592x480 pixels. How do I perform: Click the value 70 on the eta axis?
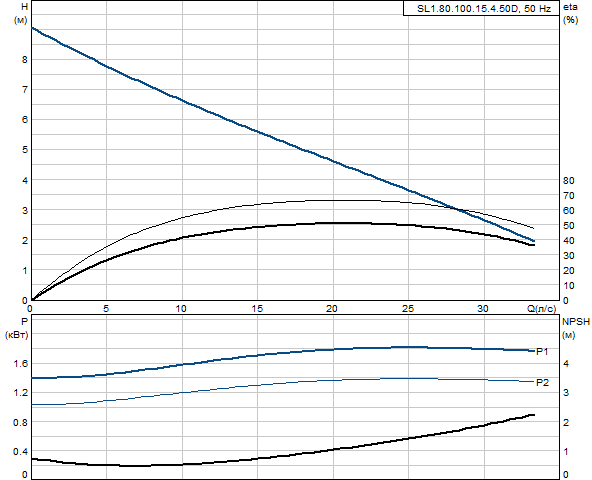click(x=569, y=196)
